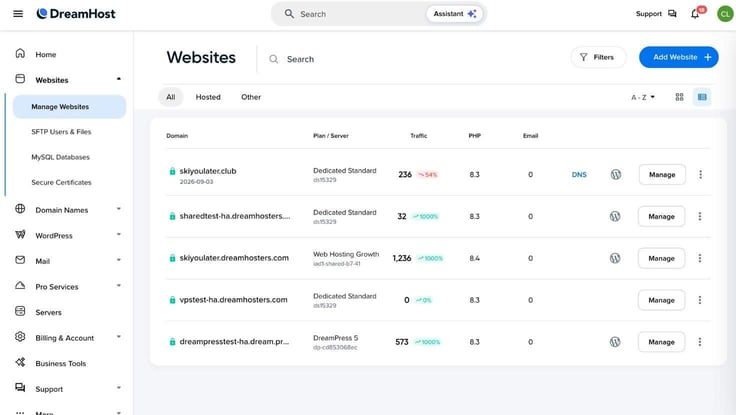
Task: Open SFTP Users & Files
Action: click(x=61, y=132)
